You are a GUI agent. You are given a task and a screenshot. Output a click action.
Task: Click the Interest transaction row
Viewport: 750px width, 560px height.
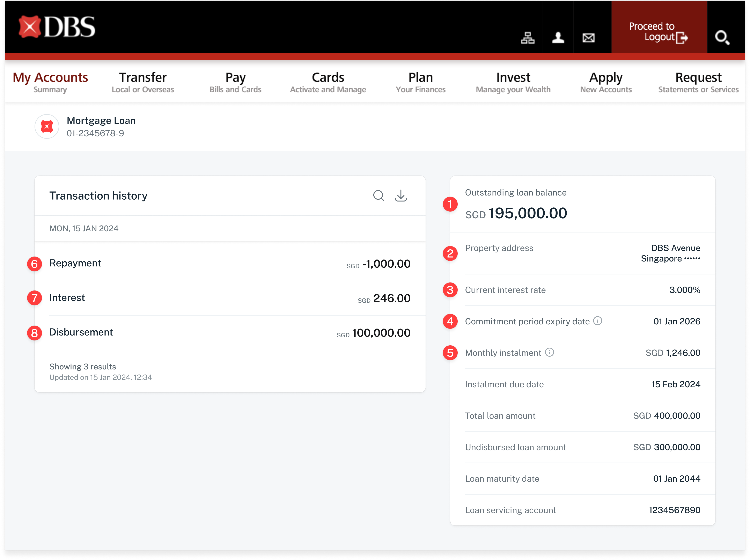[x=230, y=298]
